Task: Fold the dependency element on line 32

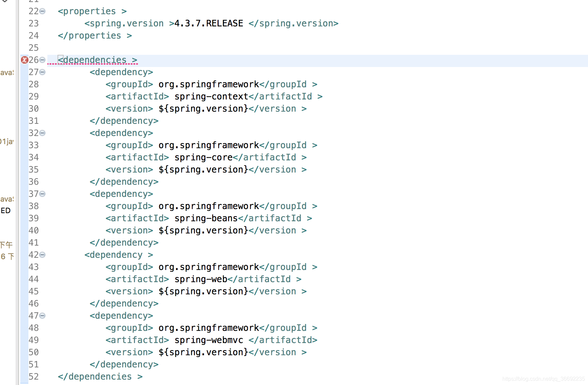Action: [x=42, y=133]
